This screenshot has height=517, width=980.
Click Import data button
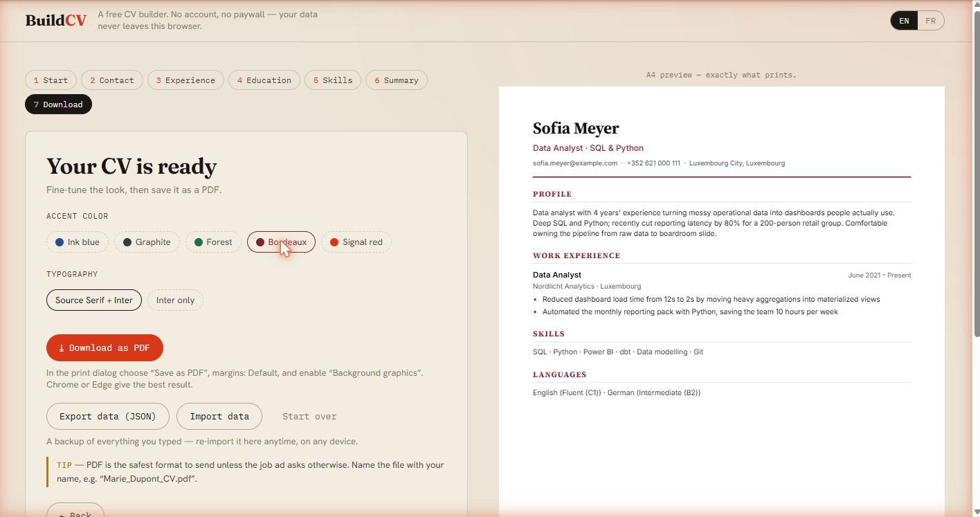click(x=219, y=417)
